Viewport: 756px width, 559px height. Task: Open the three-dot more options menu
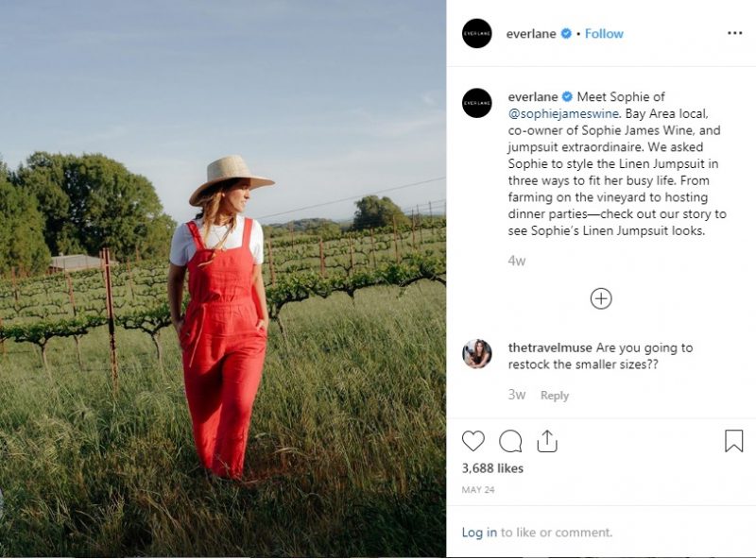tap(734, 33)
